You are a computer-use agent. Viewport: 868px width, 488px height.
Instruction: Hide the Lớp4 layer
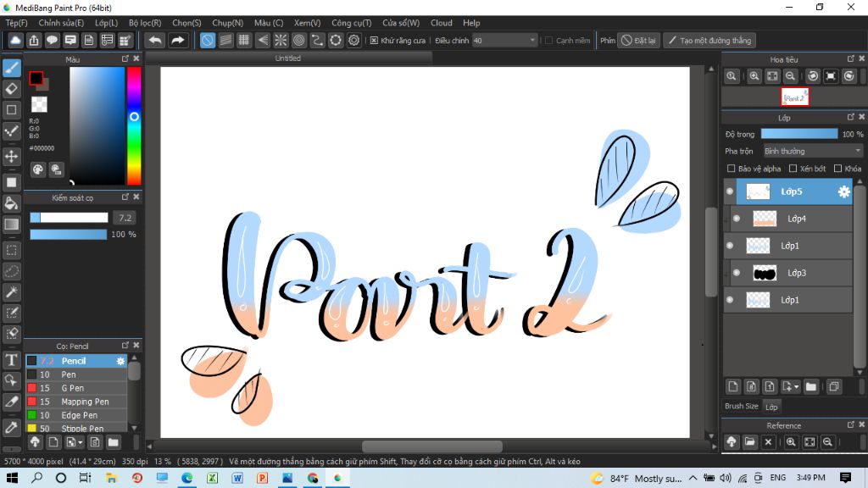[736, 219]
